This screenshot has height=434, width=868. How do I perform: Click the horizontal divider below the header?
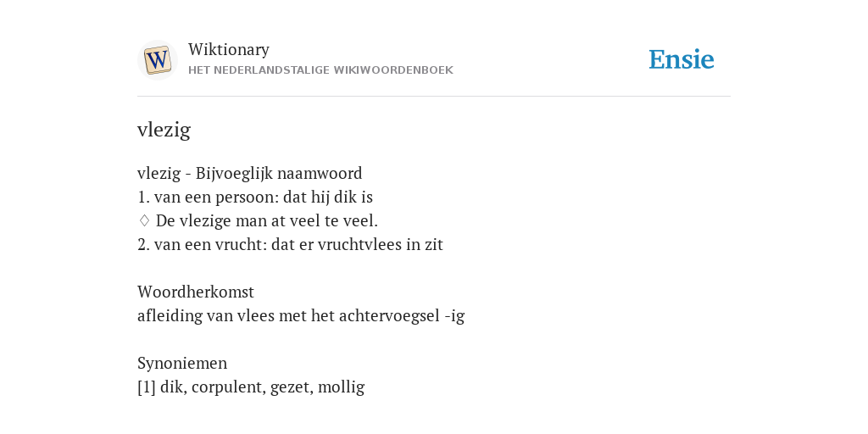click(x=434, y=97)
